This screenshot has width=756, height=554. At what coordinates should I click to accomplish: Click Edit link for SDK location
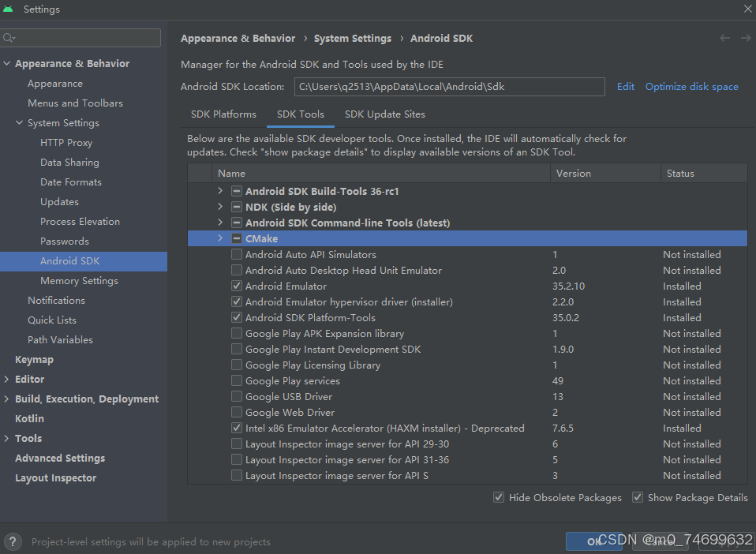[x=625, y=87]
